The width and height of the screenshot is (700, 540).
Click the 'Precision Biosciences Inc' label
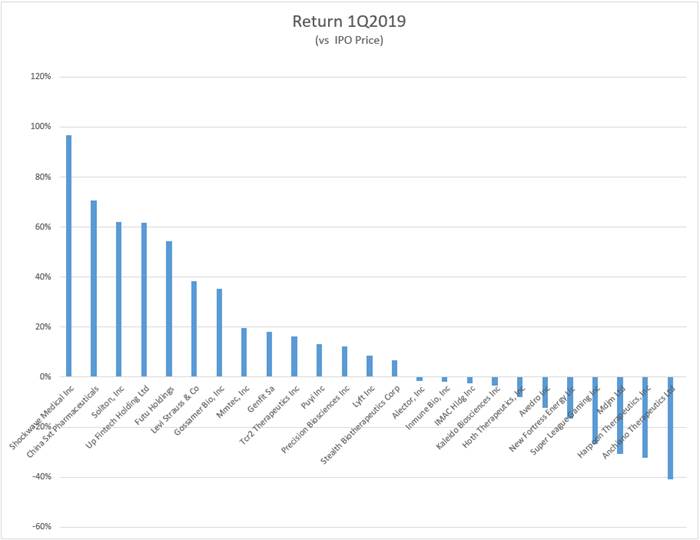coord(315,420)
